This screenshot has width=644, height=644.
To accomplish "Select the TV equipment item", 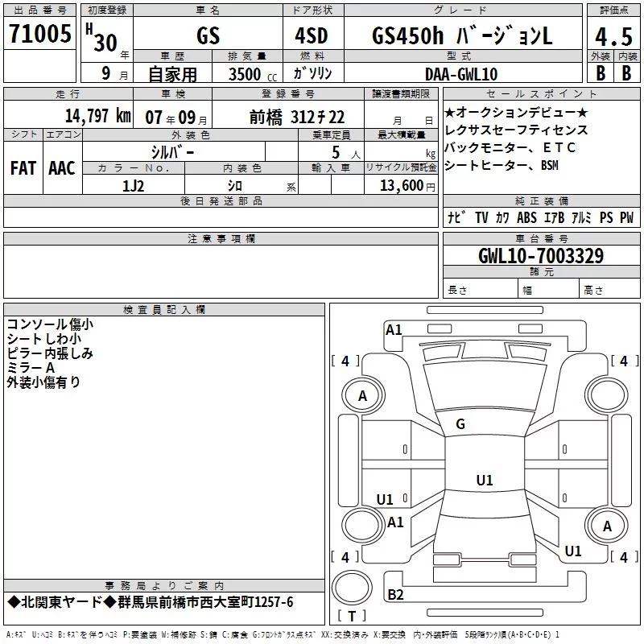I will pos(481,217).
